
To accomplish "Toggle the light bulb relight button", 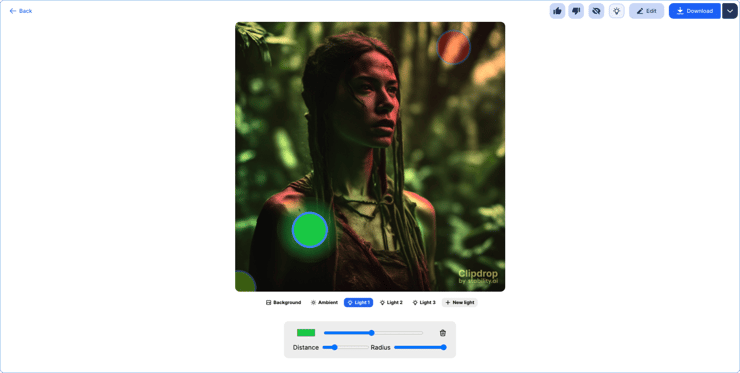I will coord(616,11).
